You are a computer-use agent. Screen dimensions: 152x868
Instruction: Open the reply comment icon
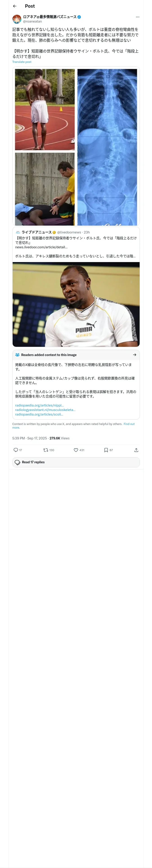[16, 450]
